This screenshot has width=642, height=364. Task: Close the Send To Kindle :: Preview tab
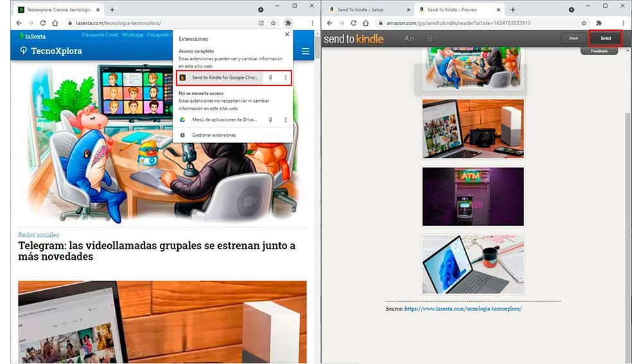click(498, 10)
